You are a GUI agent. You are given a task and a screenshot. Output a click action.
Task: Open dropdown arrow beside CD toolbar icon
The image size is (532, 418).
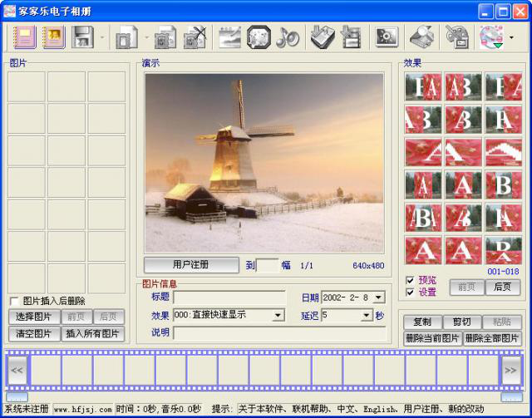tap(512, 37)
